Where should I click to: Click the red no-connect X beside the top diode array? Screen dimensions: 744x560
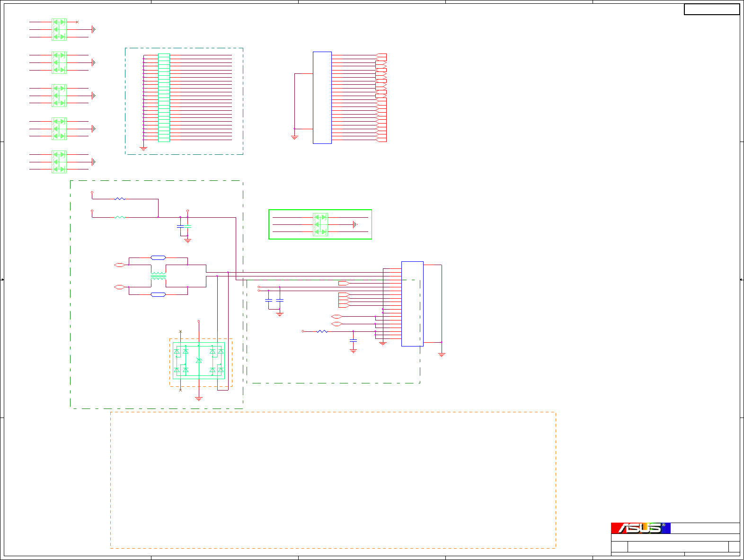(77, 22)
